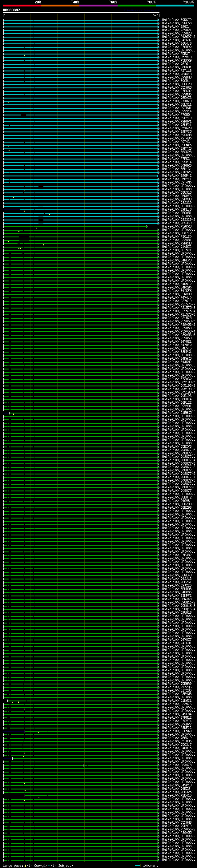The height and width of the screenshot is (868, 197).
Task: Select hit label UniRef100_Q6I614
Action: (x=176, y=64)
